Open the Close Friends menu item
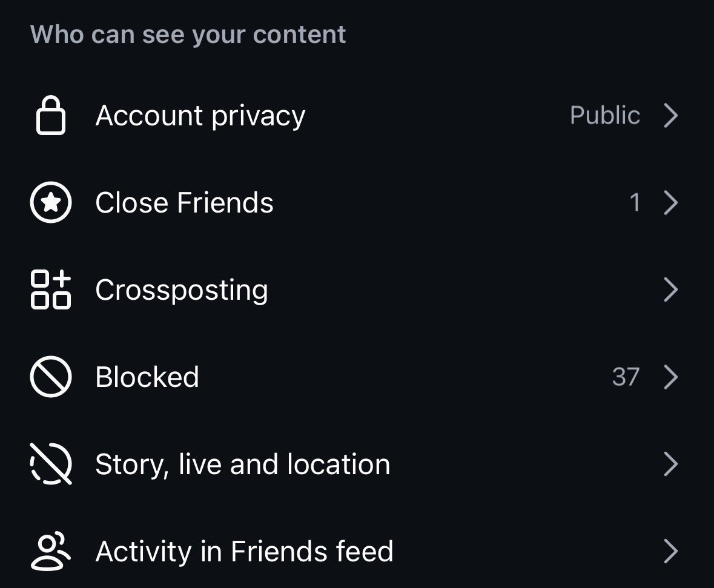This screenshot has width=714, height=588. (x=357, y=202)
